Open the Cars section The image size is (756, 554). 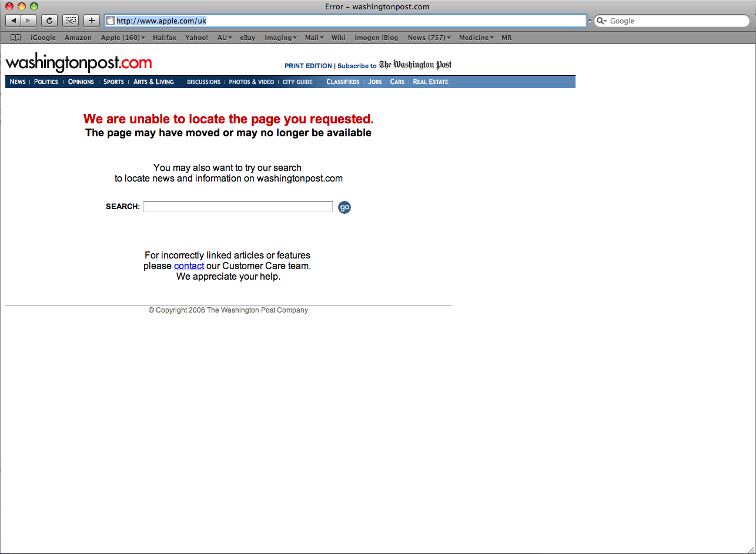tap(397, 82)
